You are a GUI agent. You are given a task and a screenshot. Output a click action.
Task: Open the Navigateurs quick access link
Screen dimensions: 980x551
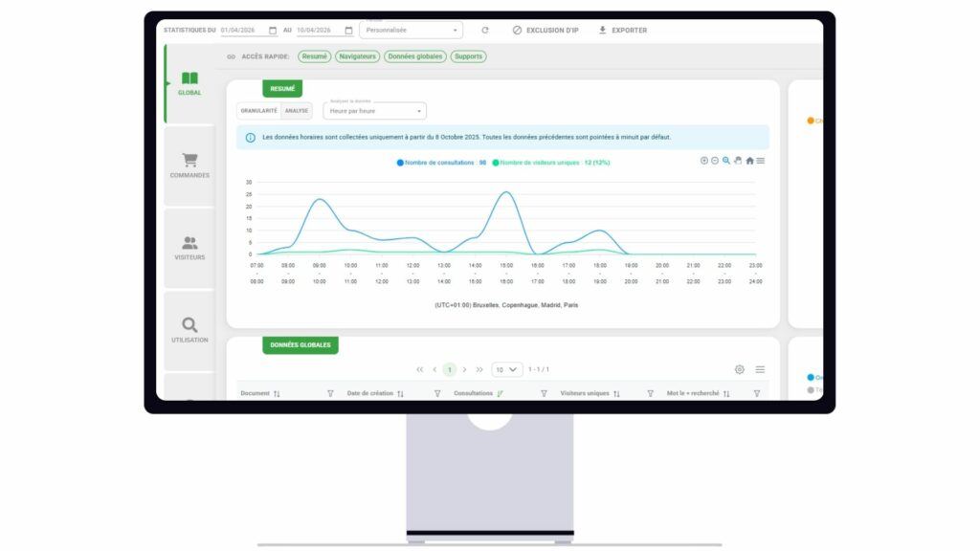(358, 56)
